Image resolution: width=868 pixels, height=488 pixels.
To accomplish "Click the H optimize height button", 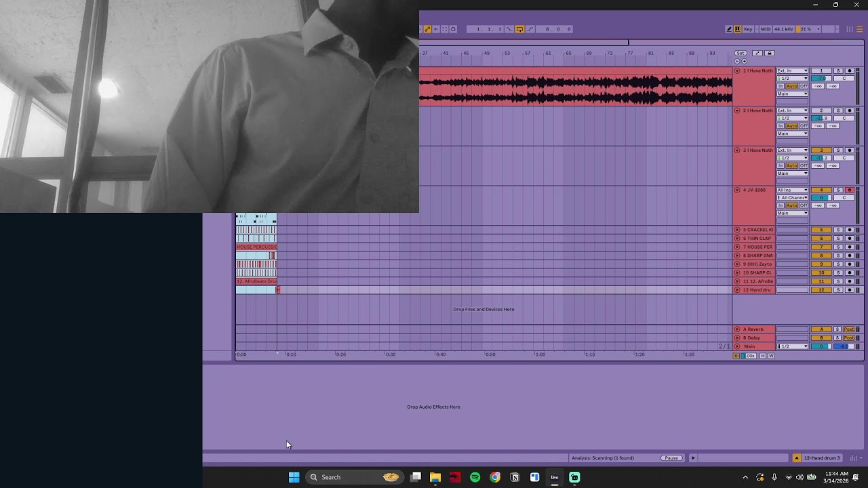I will (x=763, y=356).
